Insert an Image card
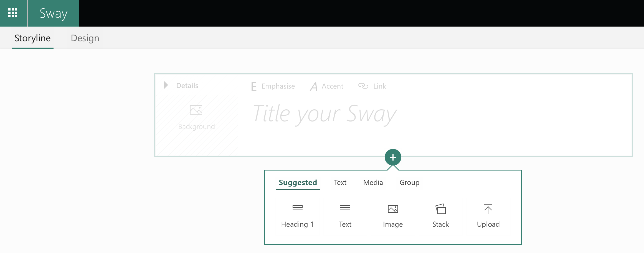 tap(393, 216)
